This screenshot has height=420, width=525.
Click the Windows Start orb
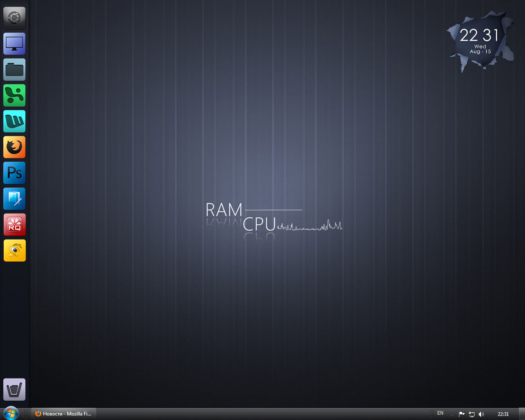click(11, 413)
